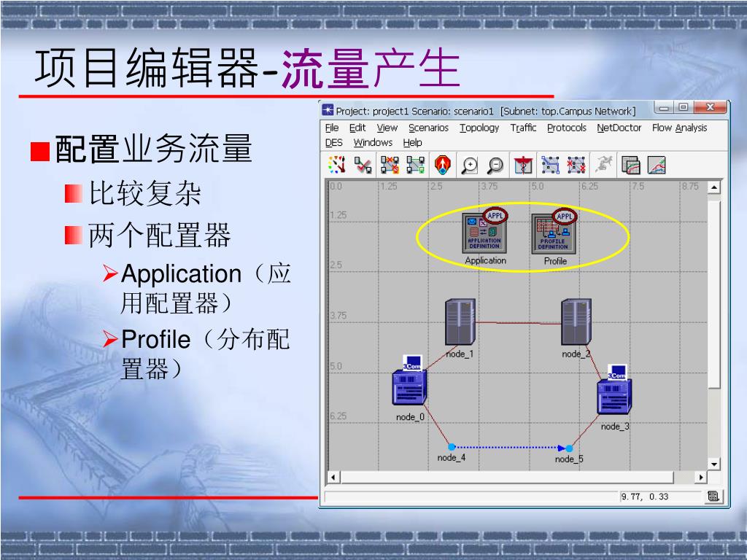747x560 pixels.
Task: Click the dotted blue demand between node_4 and node_5
Action: coord(510,448)
